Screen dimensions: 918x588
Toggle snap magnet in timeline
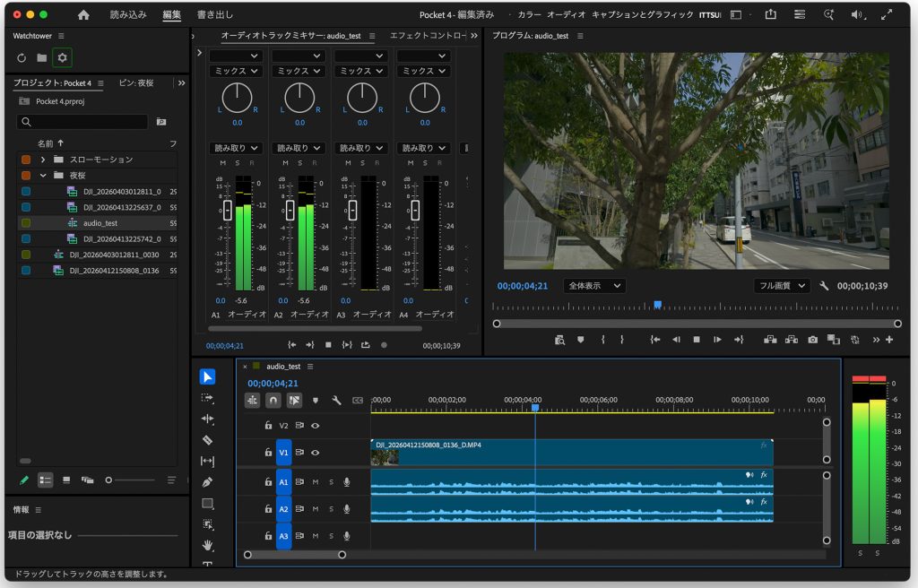(273, 401)
